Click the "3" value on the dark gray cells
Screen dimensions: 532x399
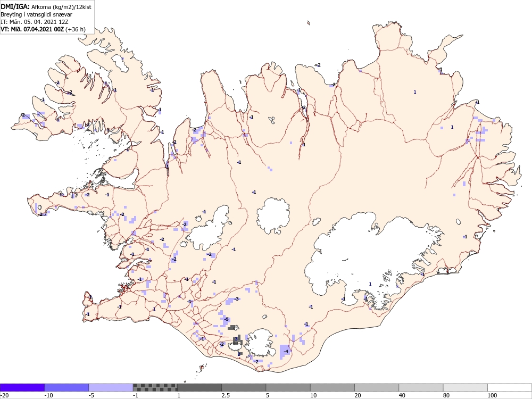pyautogui.click(x=236, y=339)
